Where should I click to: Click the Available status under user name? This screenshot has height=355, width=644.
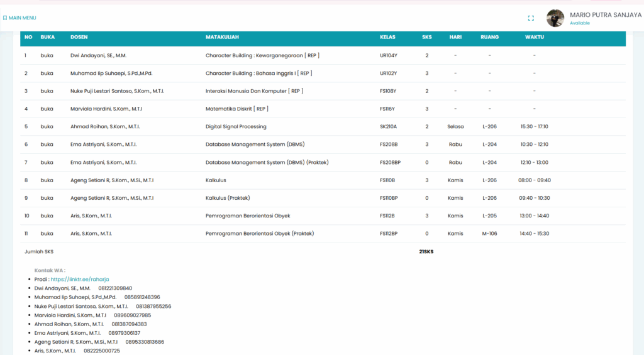(x=580, y=23)
